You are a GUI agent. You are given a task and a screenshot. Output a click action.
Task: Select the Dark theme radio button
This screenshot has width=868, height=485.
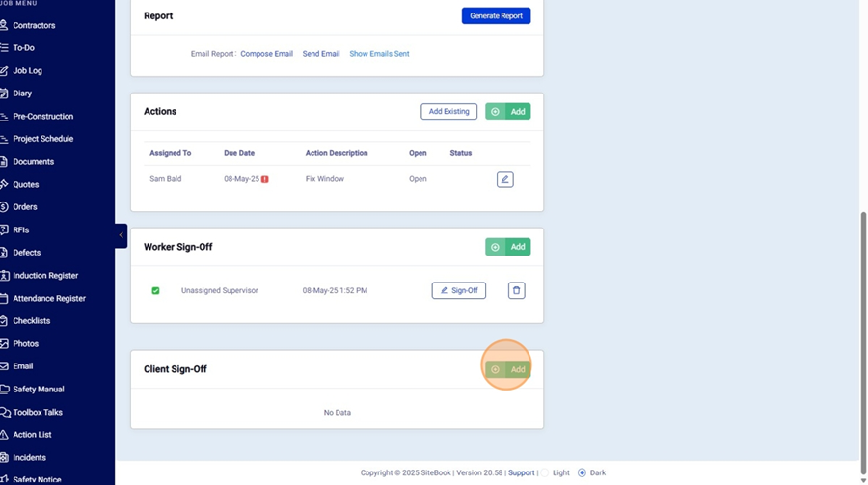(582, 472)
